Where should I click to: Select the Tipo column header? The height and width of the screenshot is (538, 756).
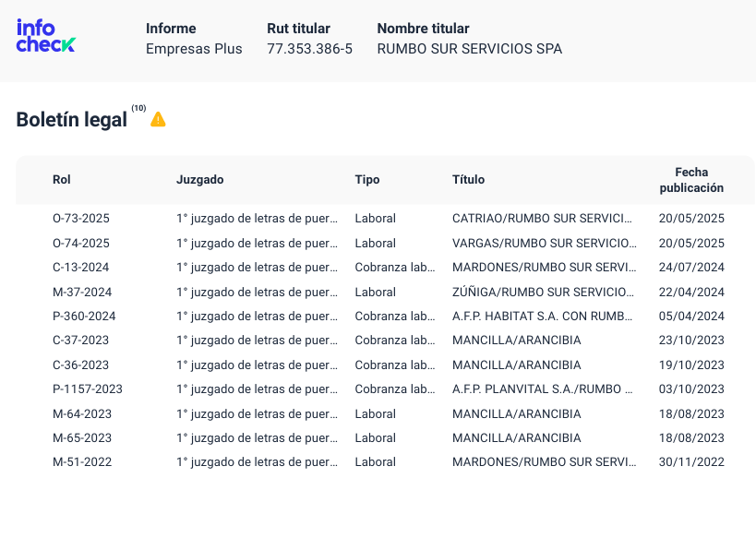pos(366,179)
